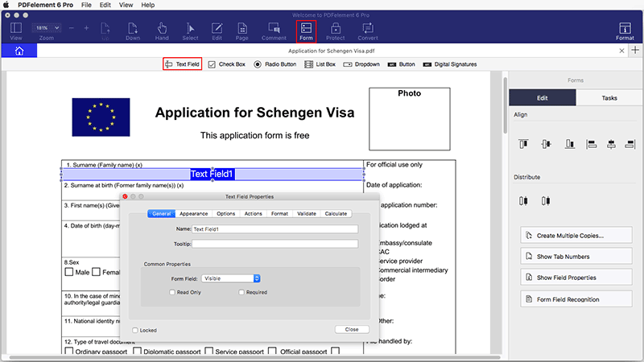
Task: Choose the List Box form tool
Action: [320, 64]
